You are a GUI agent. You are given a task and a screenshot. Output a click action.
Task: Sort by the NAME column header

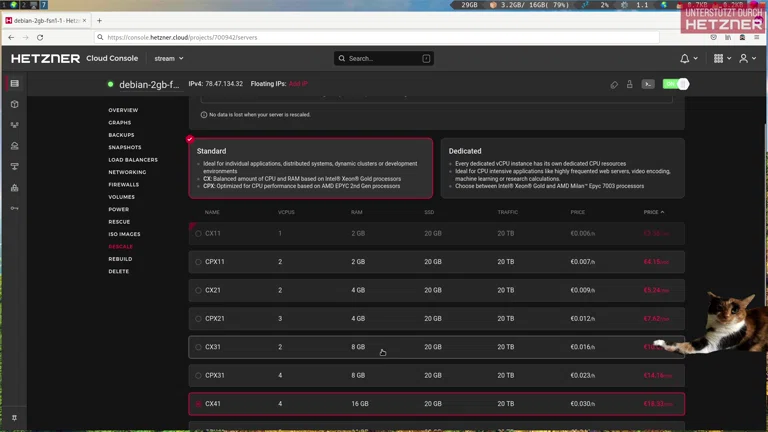(212, 212)
